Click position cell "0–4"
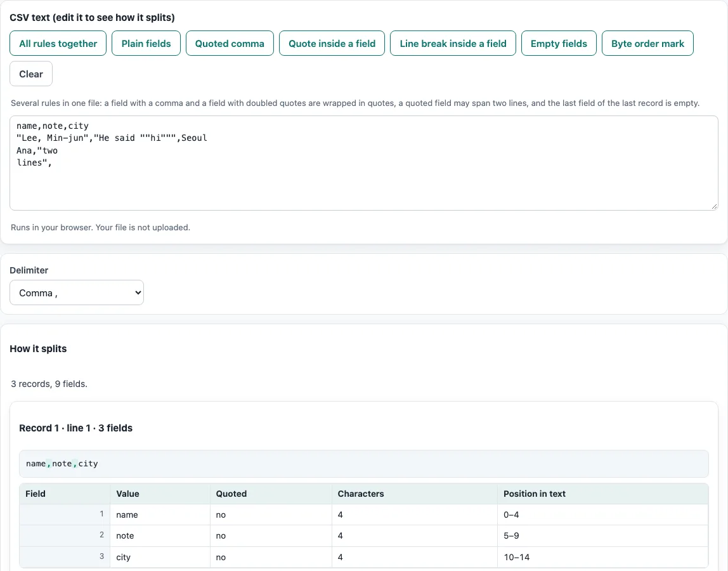This screenshot has height=571, width=728. (602, 515)
